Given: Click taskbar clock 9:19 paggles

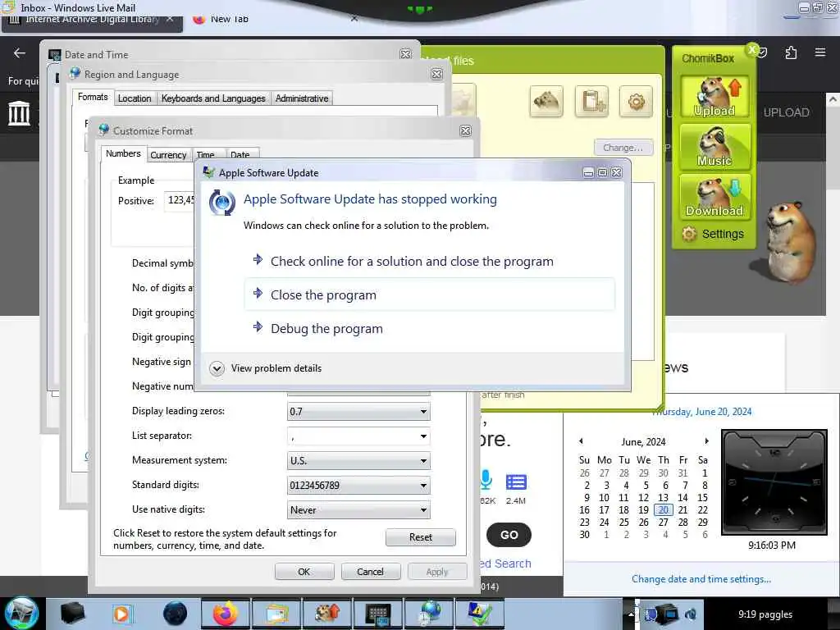Looking at the screenshot, I should 765,614.
